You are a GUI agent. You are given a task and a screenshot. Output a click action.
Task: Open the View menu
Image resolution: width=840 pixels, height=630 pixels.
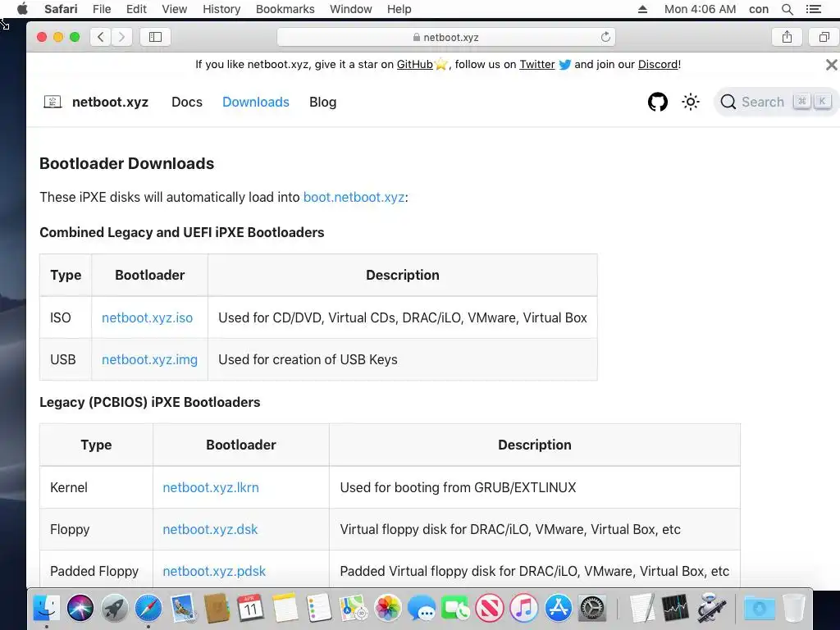(x=175, y=9)
